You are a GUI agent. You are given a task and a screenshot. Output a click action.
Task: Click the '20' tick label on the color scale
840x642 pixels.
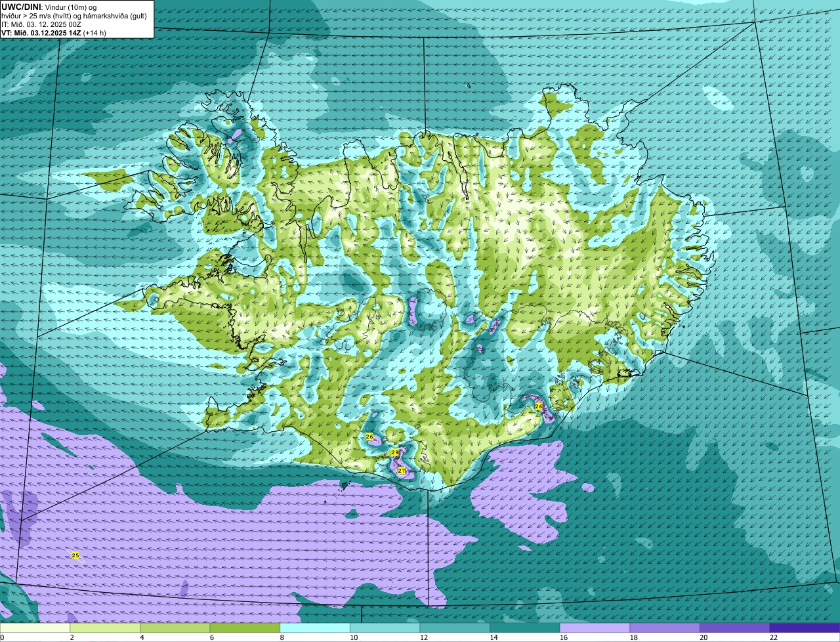tap(703, 637)
